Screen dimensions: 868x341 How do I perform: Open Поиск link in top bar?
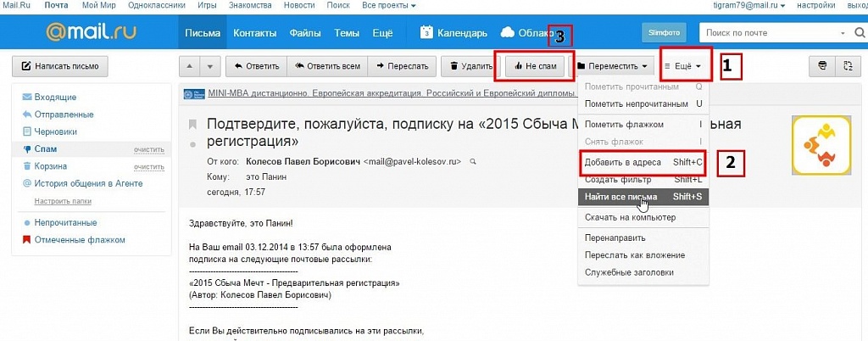pyautogui.click(x=337, y=6)
